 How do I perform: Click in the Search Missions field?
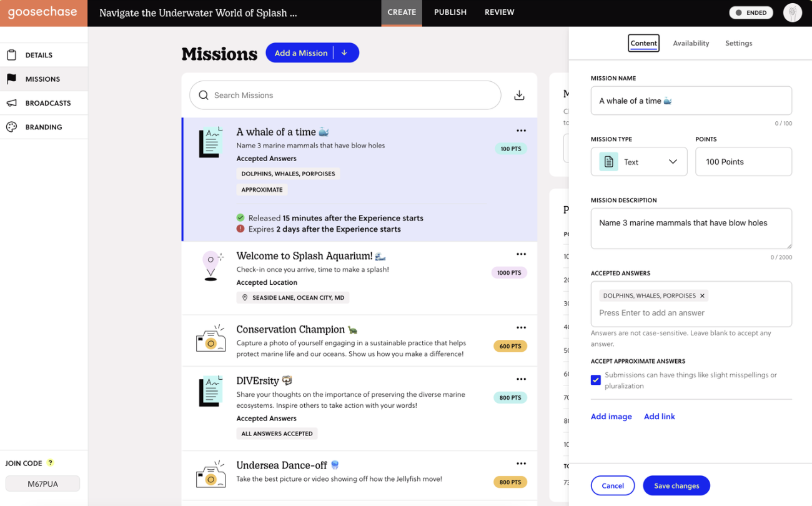coord(345,96)
